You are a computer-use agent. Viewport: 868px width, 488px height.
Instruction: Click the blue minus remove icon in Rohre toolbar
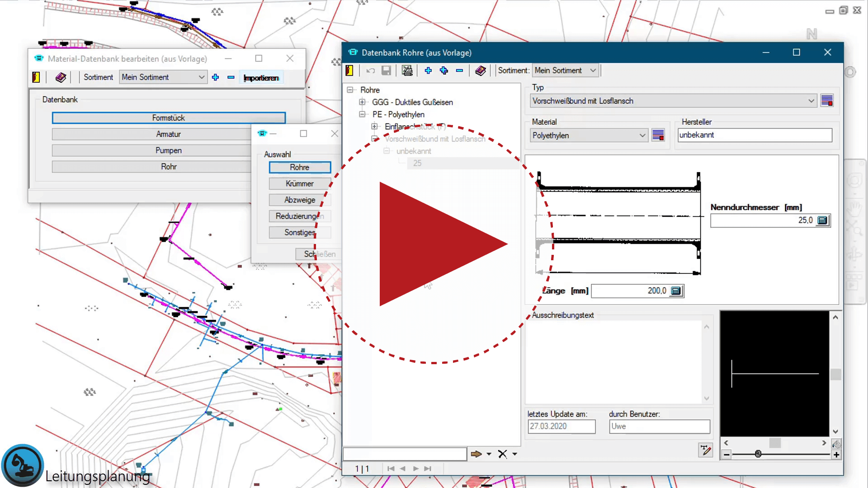(459, 70)
